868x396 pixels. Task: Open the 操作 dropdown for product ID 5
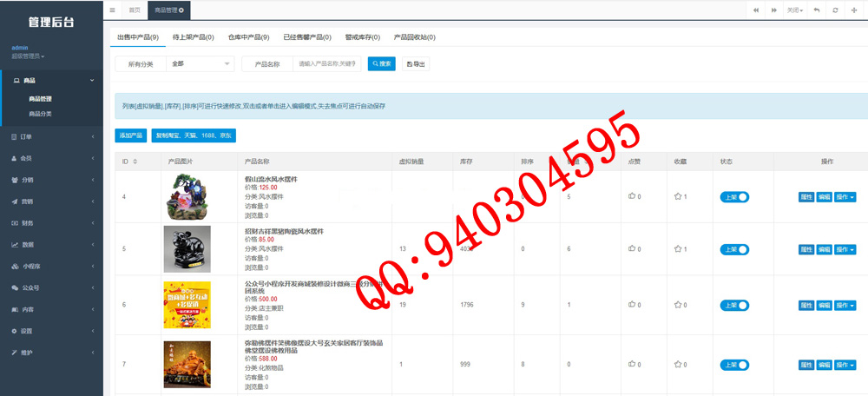pyautogui.click(x=845, y=249)
